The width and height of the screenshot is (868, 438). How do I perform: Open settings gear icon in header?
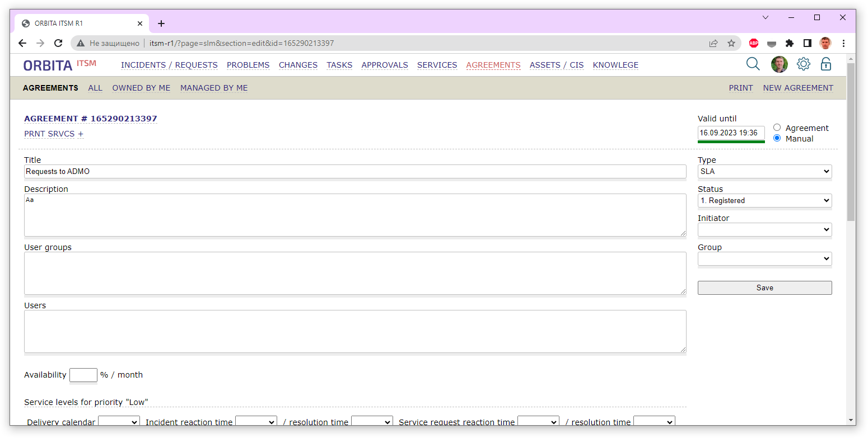[x=803, y=64]
